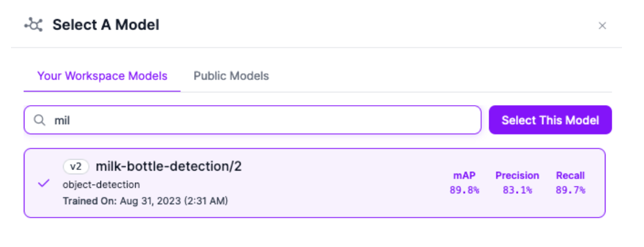644x247 pixels.
Task: Click the Recall metric label
Action: click(571, 176)
